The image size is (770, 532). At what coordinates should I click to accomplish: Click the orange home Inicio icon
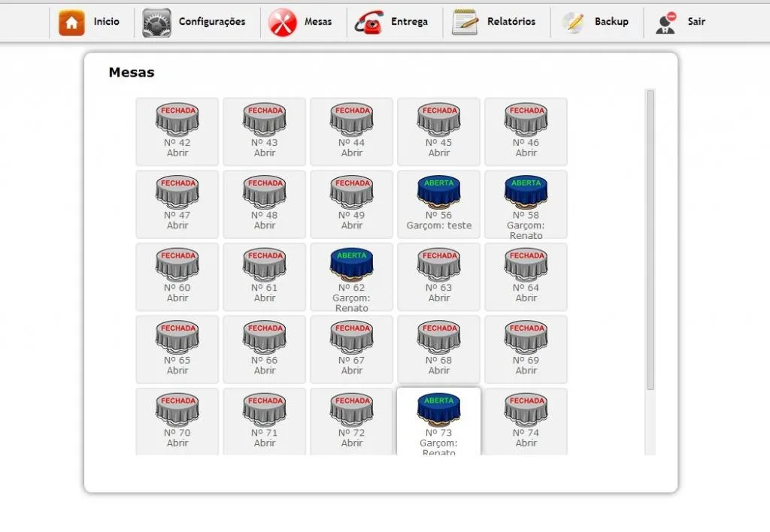tap(71, 22)
